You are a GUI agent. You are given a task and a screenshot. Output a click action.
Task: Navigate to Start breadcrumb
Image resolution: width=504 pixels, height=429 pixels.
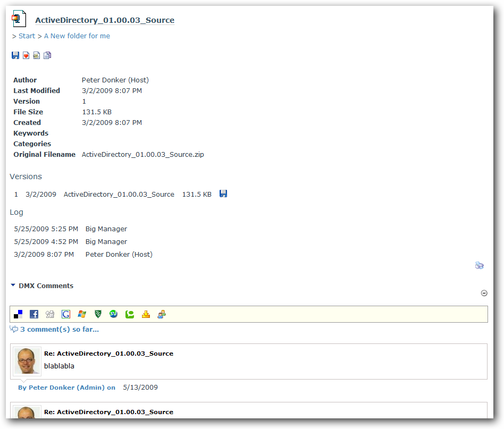pos(27,36)
